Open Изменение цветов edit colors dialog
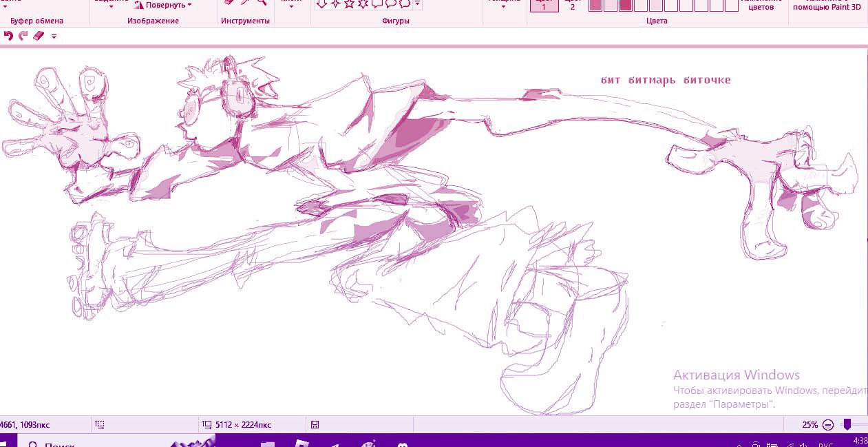The image size is (868, 447). [x=761, y=6]
